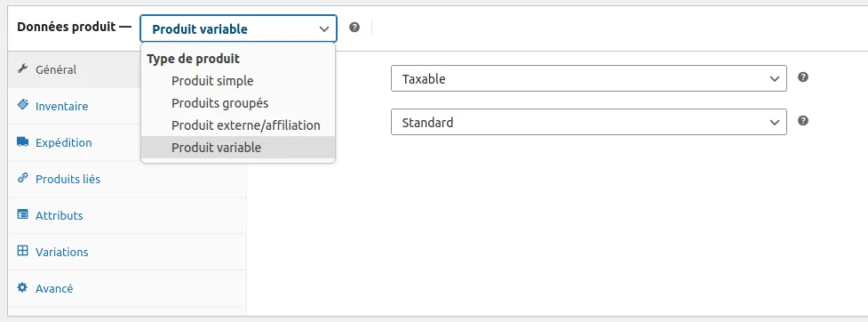Open the Taxable tax status dropdown
The height and width of the screenshot is (322, 868).
tap(588, 78)
